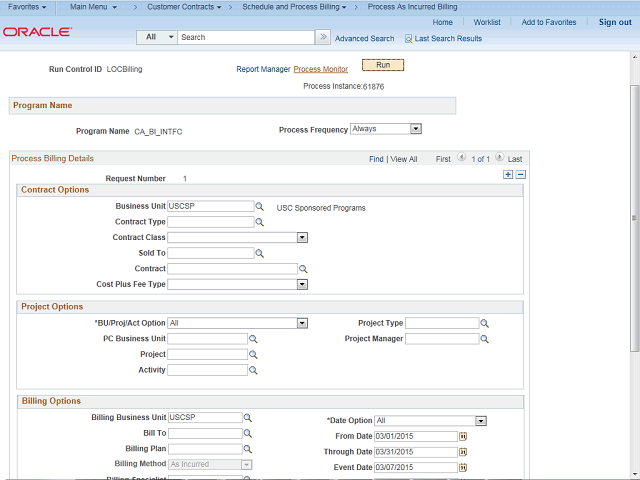Open the Project Manager lookup icon
This screenshot has height=480, width=640.
pos(485,339)
